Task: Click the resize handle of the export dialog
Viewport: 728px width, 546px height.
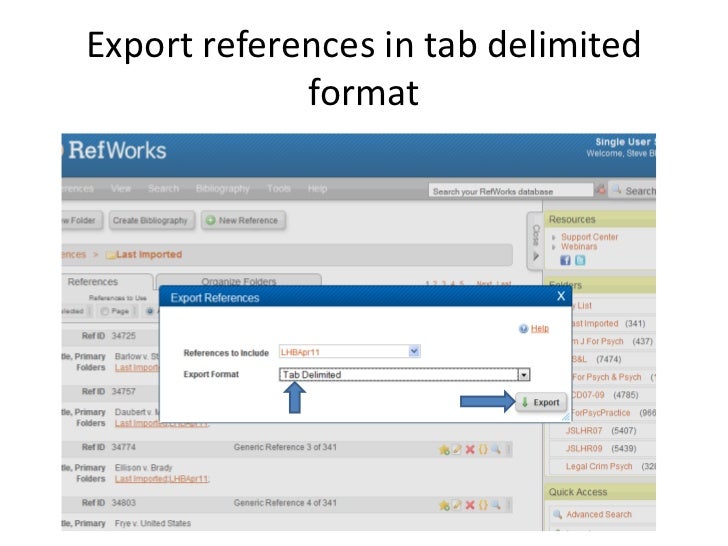Action: 566,417
